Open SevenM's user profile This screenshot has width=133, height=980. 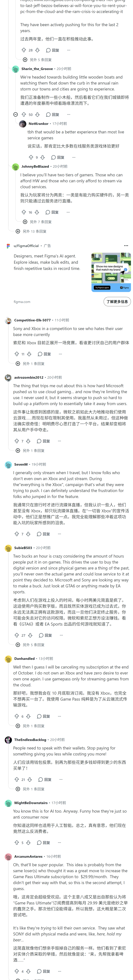tap(21, 465)
